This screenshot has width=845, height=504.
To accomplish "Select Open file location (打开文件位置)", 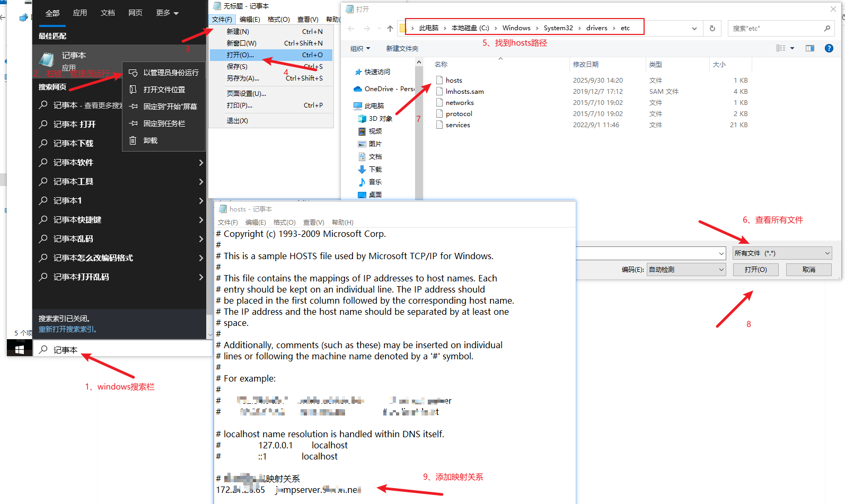I will (x=164, y=90).
